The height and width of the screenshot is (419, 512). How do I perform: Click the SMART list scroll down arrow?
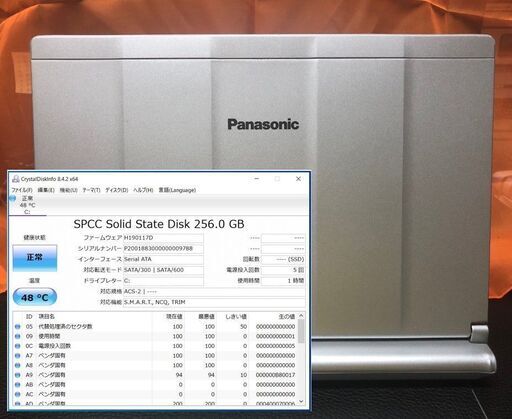pyautogui.click(x=301, y=401)
